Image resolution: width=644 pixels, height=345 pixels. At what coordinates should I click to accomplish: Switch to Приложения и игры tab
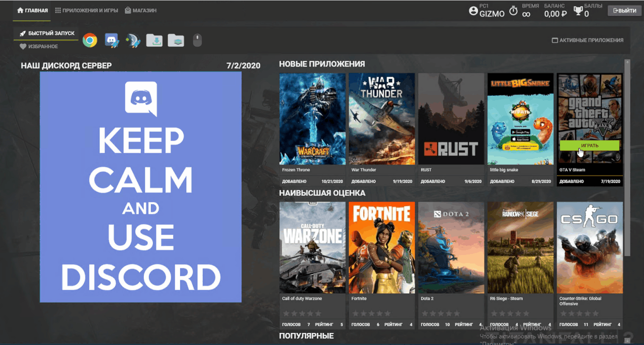coord(86,10)
